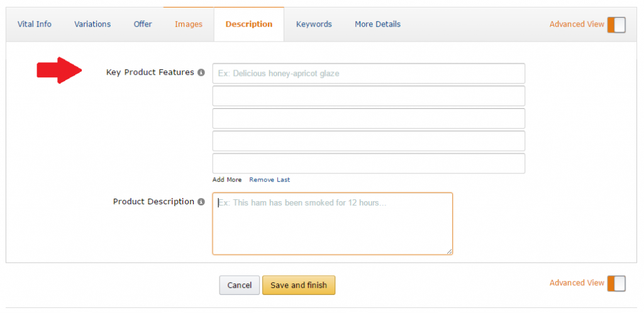Screen dimensions: 644x313
Task: Click the Save and finish button
Action: (x=299, y=285)
